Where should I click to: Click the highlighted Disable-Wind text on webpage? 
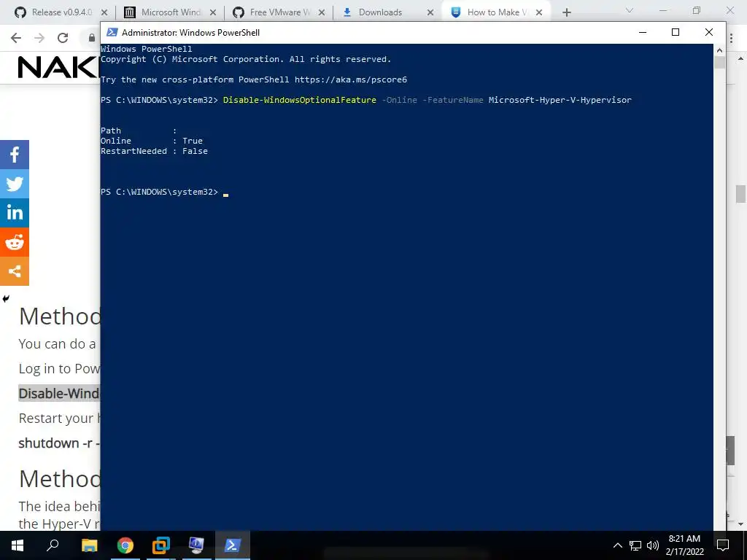(x=59, y=393)
